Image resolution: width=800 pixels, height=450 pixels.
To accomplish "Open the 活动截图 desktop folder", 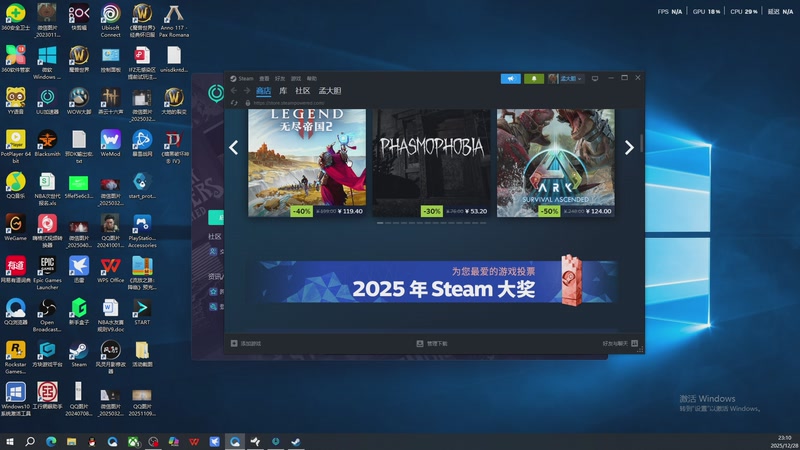I will pyautogui.click(x=142, y=354).
